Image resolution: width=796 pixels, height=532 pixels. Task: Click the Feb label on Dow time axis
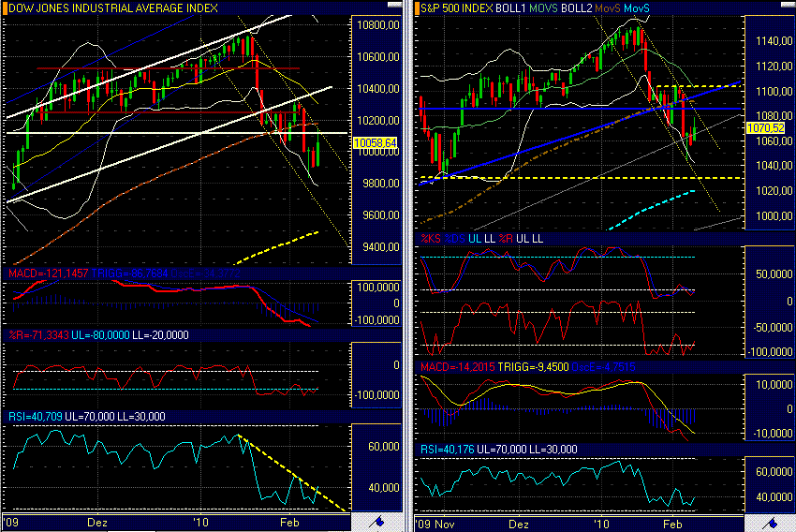(289, 523)
